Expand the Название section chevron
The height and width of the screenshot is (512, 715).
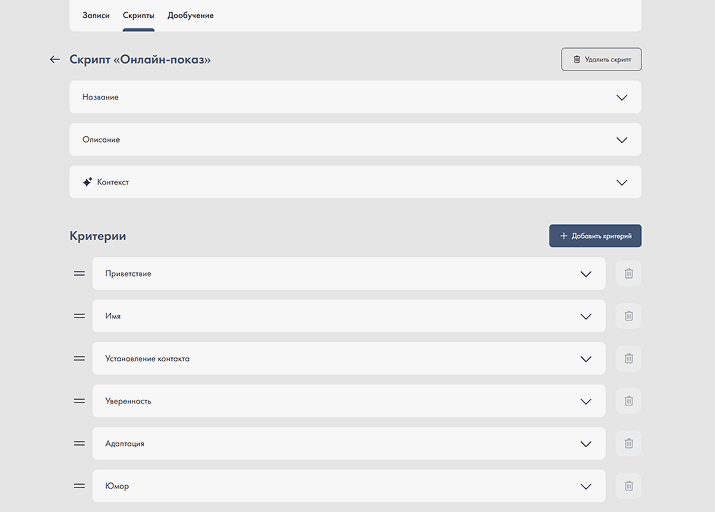(x=622, y=98)
